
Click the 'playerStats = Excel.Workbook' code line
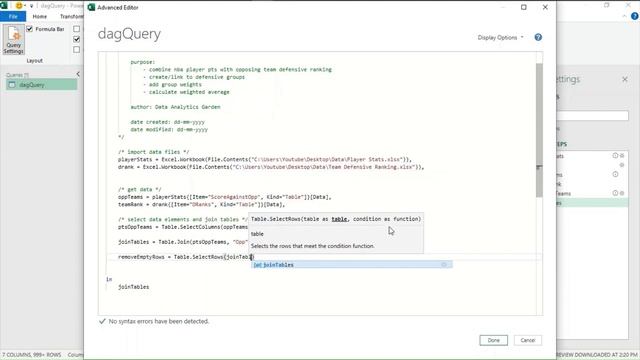pyautogui.click(x=265, y=159)
